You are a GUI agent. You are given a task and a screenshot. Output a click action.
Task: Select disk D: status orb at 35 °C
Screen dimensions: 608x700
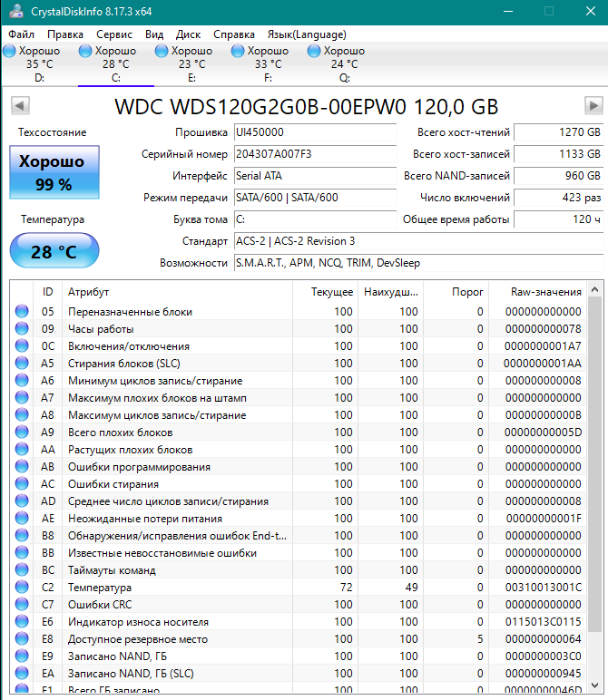tap(9, 51)
